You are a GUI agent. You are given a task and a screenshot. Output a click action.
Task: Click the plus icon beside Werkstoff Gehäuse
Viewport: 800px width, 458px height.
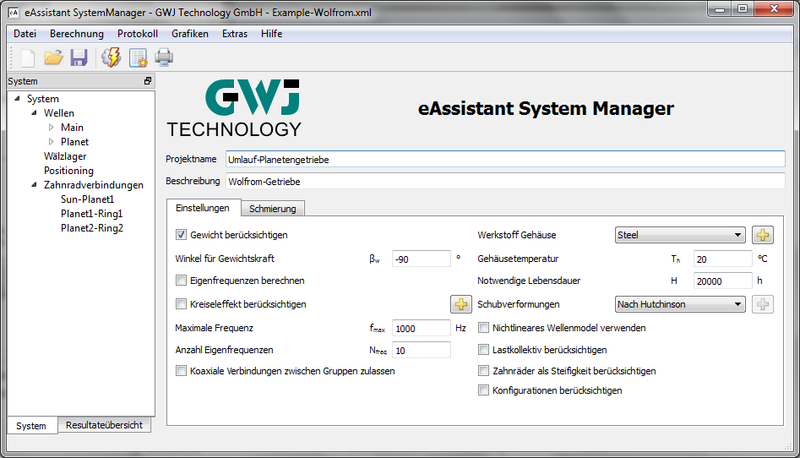pos(763,235)
